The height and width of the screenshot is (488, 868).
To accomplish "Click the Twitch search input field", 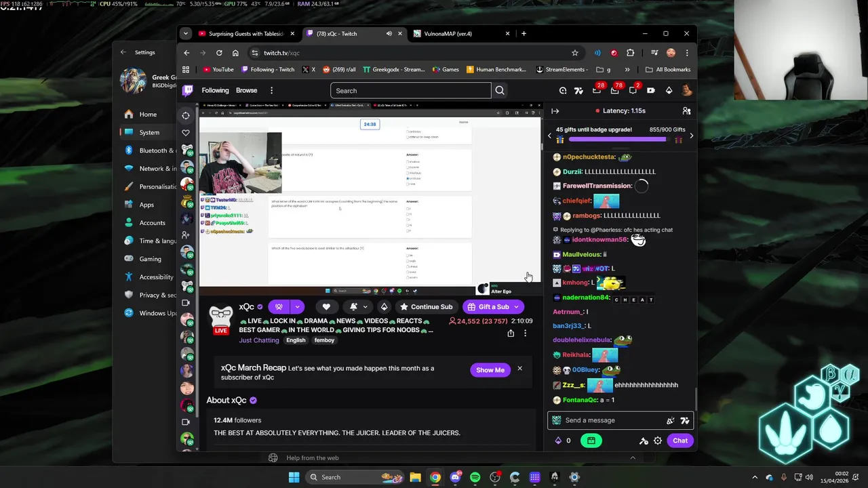I will pyautogui.click(x=411, y=91).
